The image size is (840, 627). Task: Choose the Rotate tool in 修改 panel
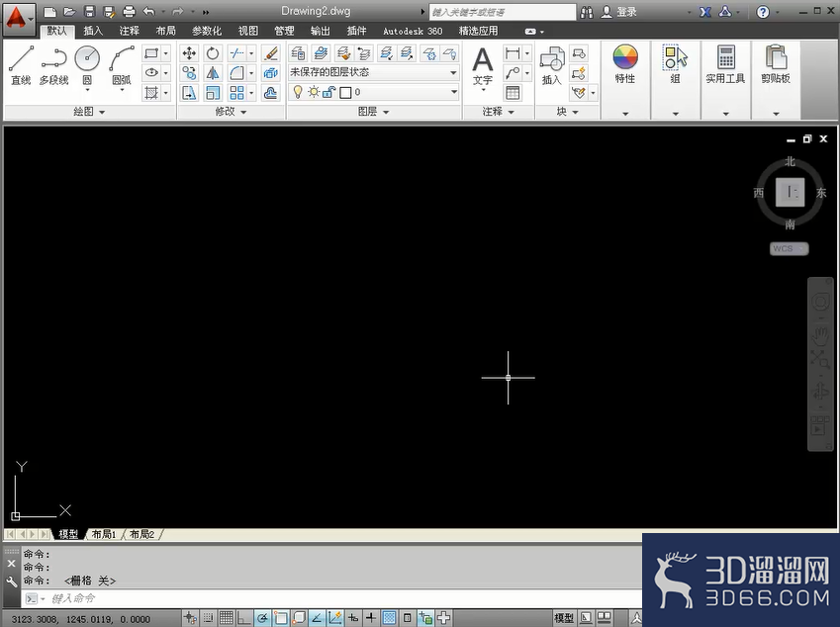click(x=213, y=53)
